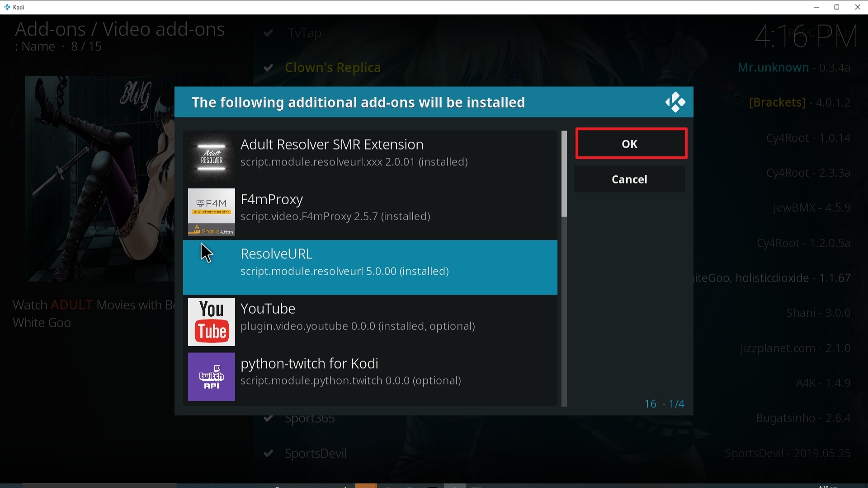Select the YouTube title text

(x=268, y=309)
